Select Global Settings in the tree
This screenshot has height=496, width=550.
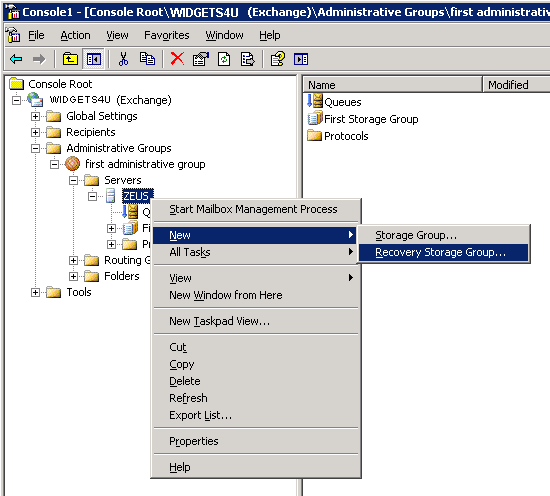(x=102, y=116)
